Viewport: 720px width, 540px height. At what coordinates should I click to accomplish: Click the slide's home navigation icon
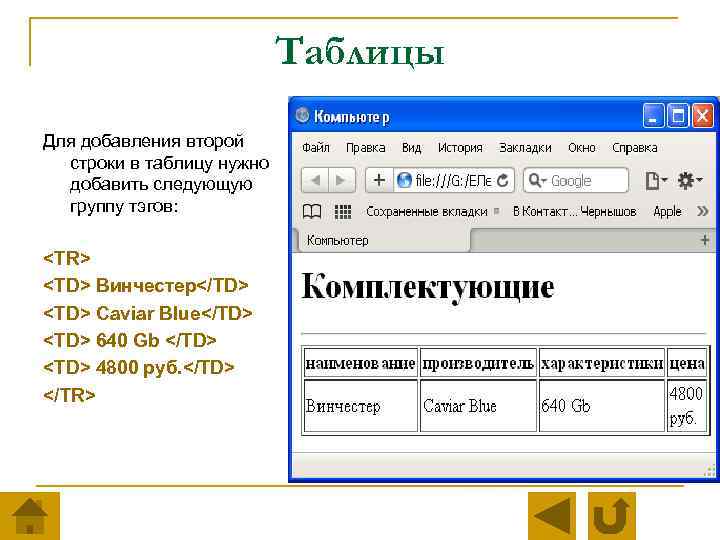(29, 516)
